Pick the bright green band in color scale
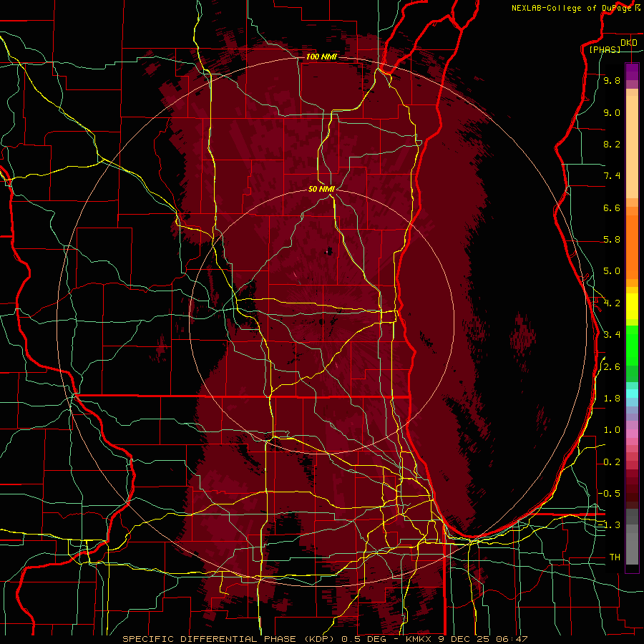 click(x=632, y=345)
